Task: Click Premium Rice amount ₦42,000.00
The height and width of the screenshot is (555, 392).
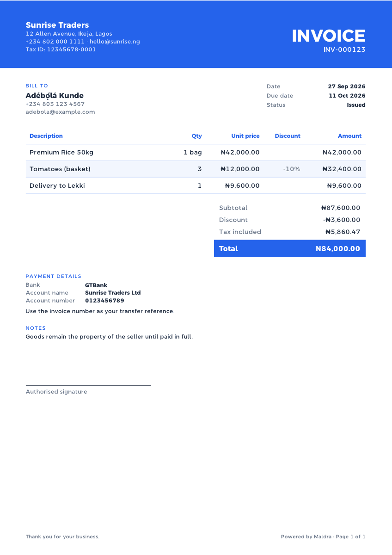Action: click(x=342, y=152)
